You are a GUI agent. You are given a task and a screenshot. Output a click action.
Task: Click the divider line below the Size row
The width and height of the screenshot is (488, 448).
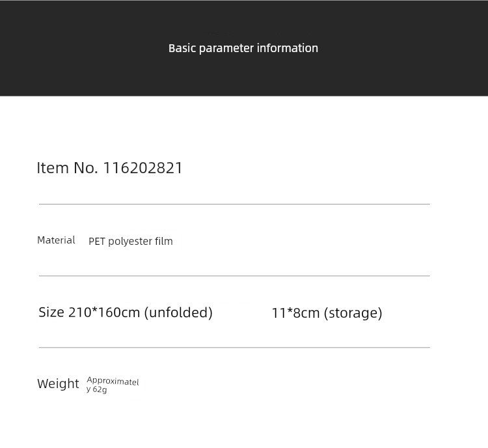coord(234,348)
